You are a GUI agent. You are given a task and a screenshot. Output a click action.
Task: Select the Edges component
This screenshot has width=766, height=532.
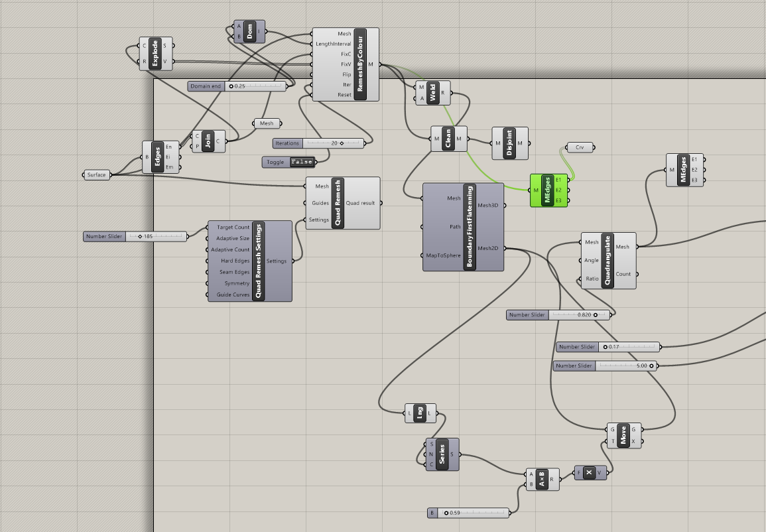[x=160, y=157]
